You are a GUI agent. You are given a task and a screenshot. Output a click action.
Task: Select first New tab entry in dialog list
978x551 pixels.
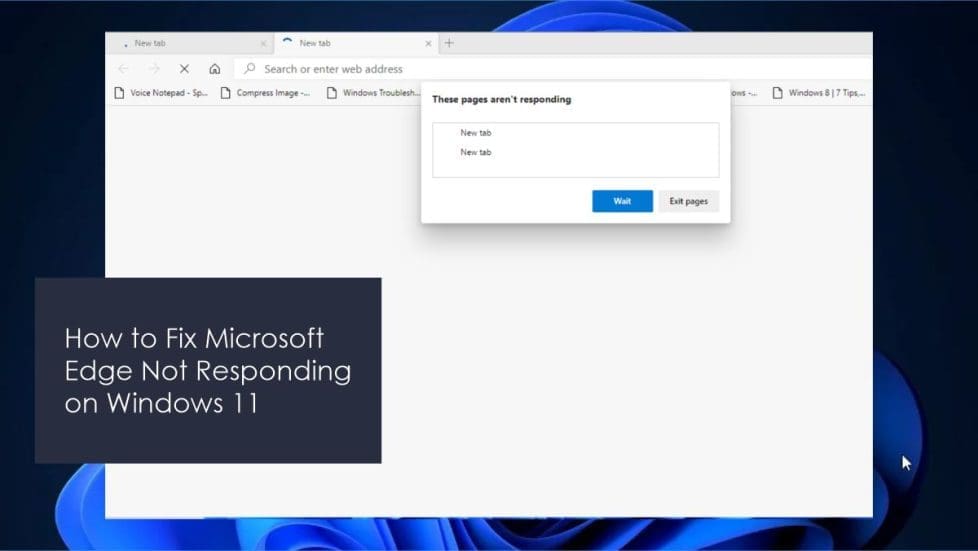coord(476,132)
